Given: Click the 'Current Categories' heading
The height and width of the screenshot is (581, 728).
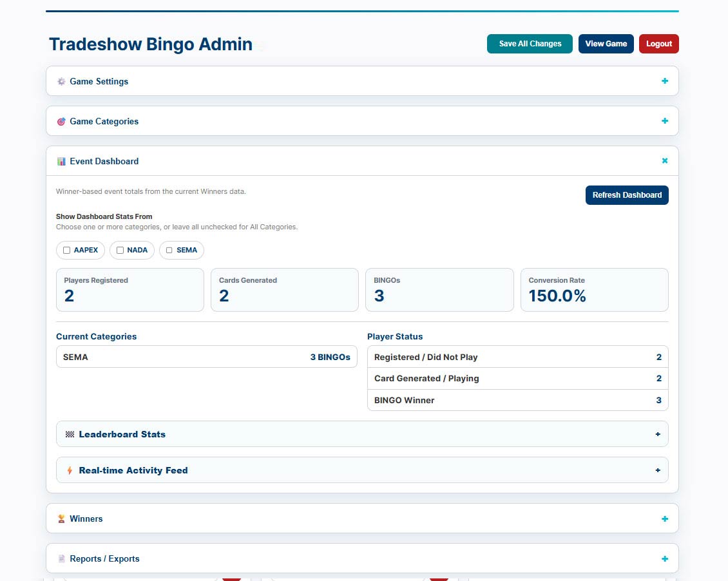Looking at the screenshot, I should 96,336.
